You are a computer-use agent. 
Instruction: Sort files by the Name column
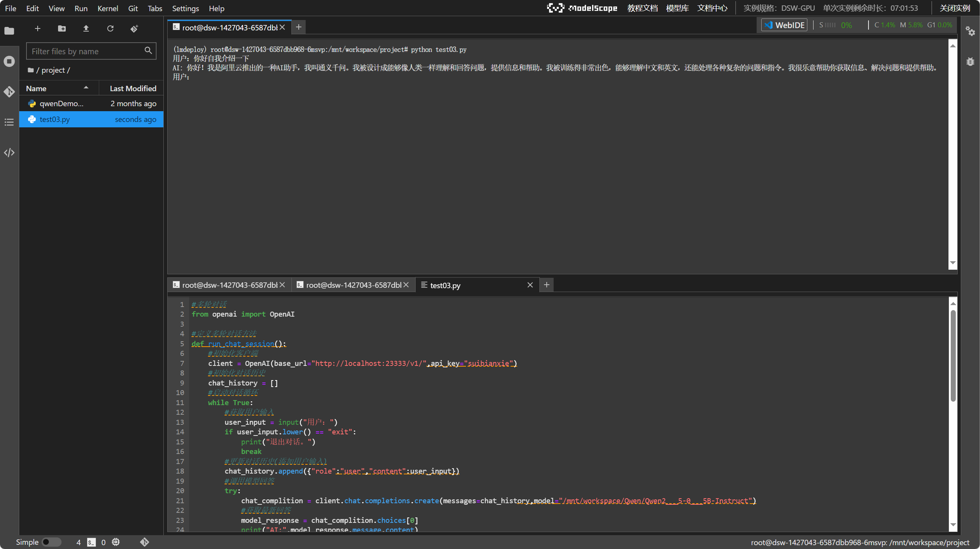[x=36, y=88]
